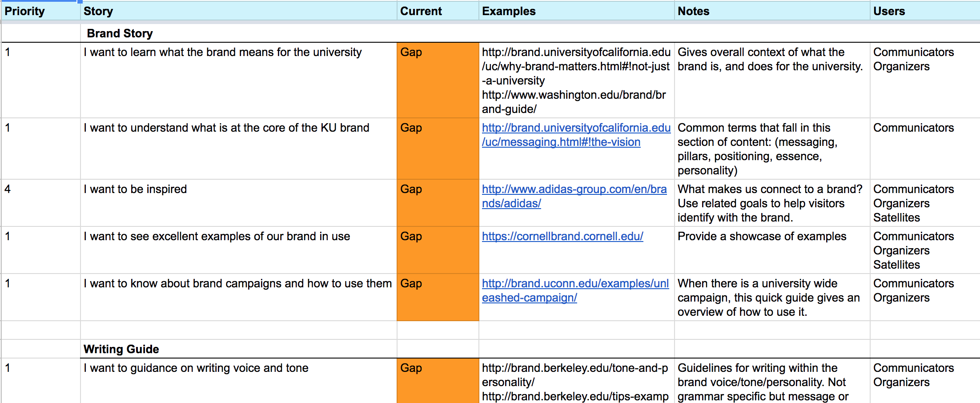Select the Notes column header
980x403 pixels.
click(772, 11)
